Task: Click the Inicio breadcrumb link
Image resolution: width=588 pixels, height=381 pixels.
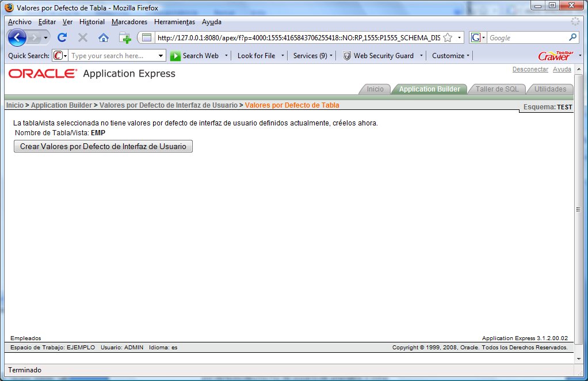Action: [14, 105]
